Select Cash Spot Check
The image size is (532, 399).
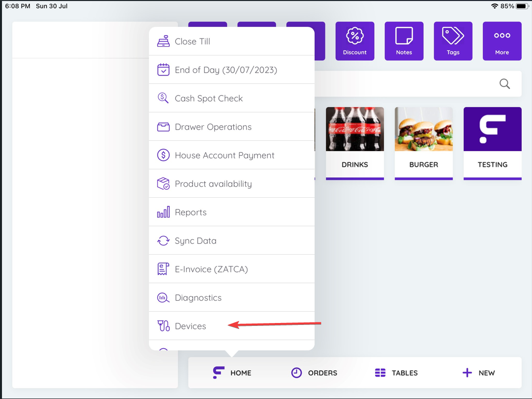pyautogui.click(x=209, y=98)
